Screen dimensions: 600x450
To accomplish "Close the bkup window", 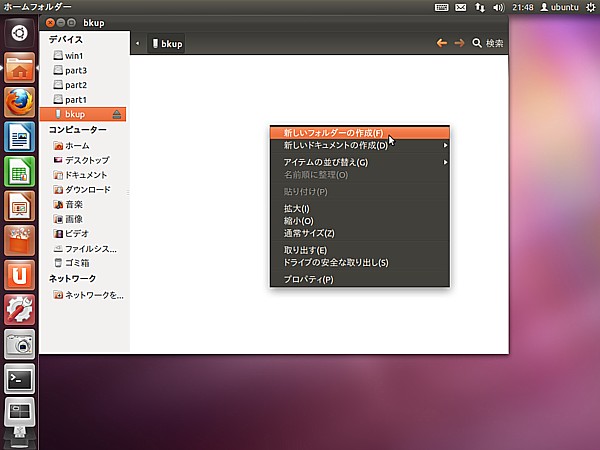I will tap(50, 23).
